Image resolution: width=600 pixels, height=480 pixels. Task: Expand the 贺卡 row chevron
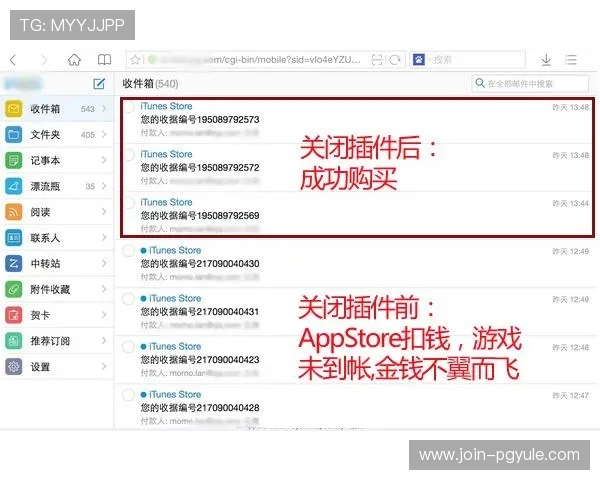point(104,315)
